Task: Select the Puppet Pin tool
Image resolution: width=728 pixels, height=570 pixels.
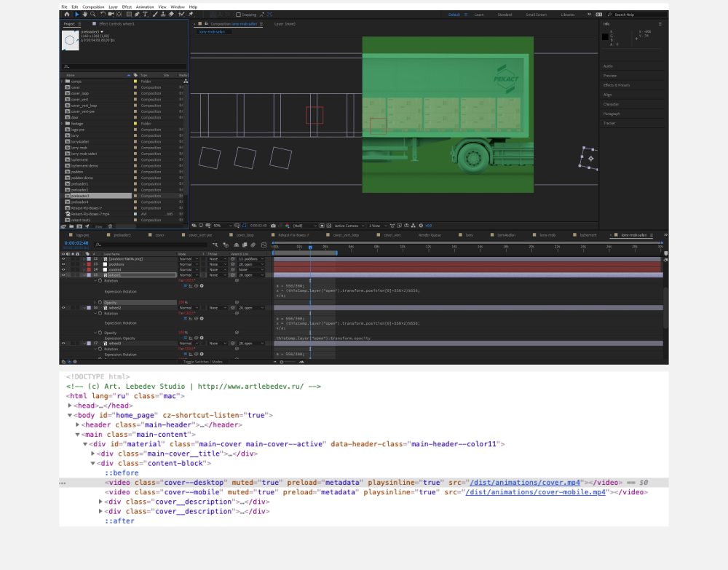Action: click(190, 14)
